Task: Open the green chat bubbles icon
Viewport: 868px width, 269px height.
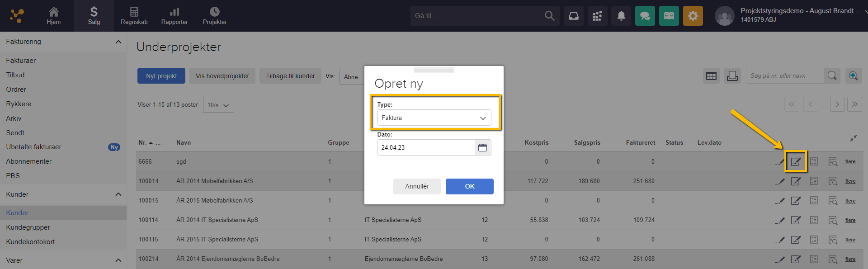Action: pos(645,16)
